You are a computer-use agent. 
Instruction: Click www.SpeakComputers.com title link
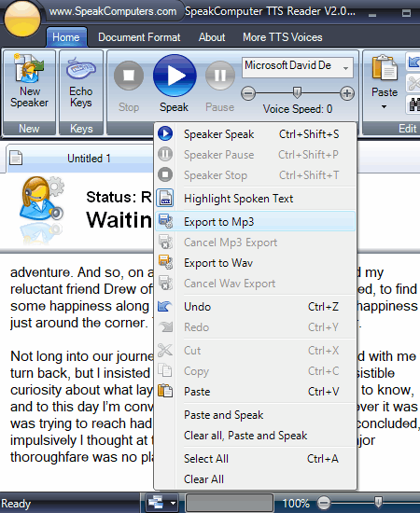tap(113, 11)
